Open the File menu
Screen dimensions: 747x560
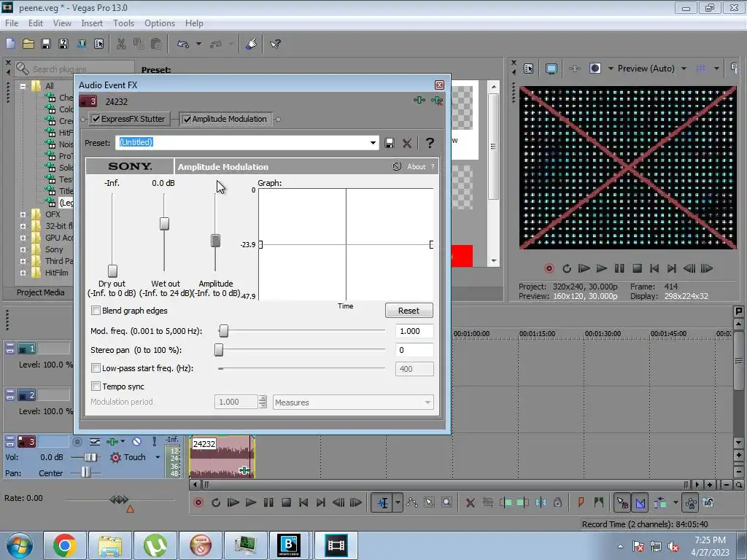[12, 23]
